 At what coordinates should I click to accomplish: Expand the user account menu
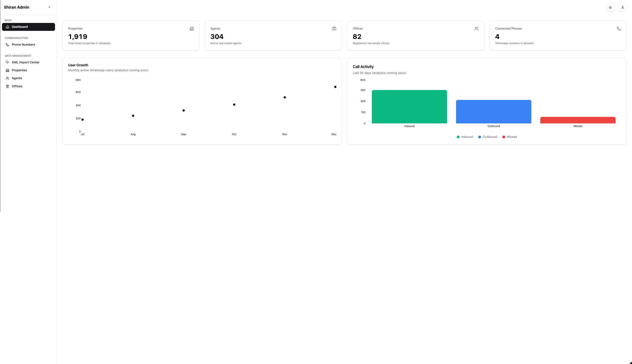click(x=623, y=7)
